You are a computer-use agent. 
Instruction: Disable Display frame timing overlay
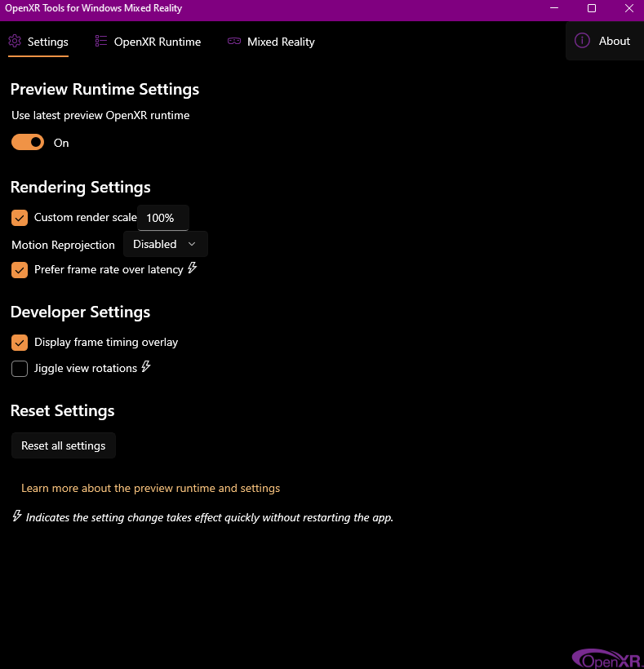(20, 343)
